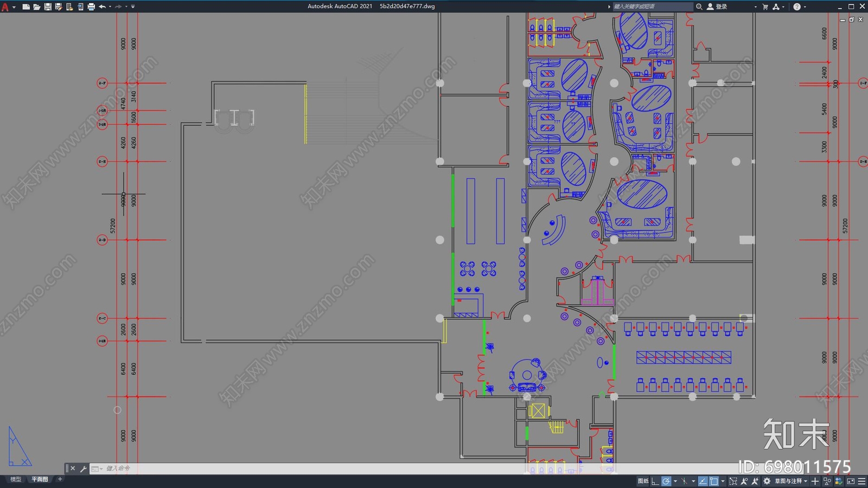Screen dimensions: 868x488
Task: Click the 图纸 paper space button
Action: coord(643,481)
